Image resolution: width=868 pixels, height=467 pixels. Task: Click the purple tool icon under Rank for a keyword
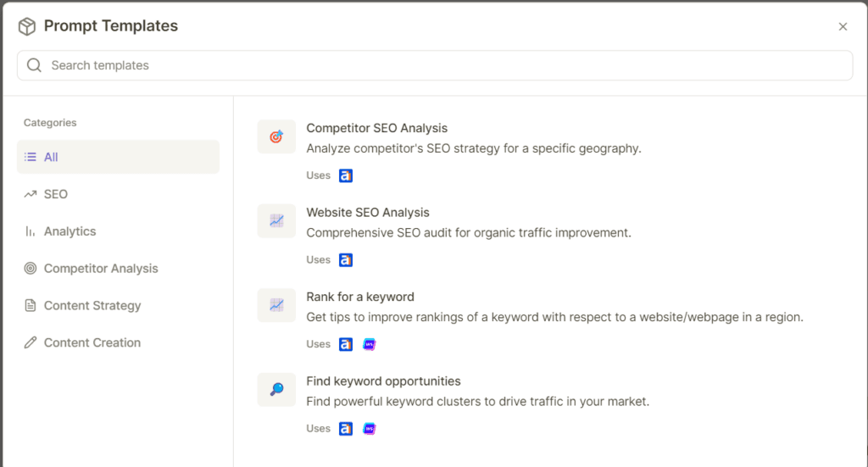click(370, 344)
